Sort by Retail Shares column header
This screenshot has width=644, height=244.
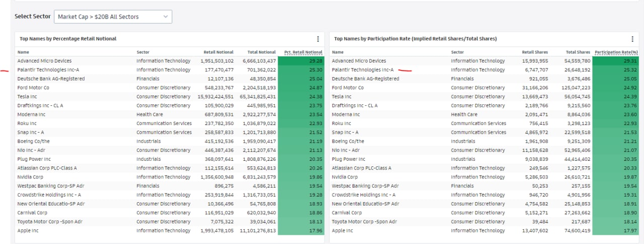coord(535,52)
